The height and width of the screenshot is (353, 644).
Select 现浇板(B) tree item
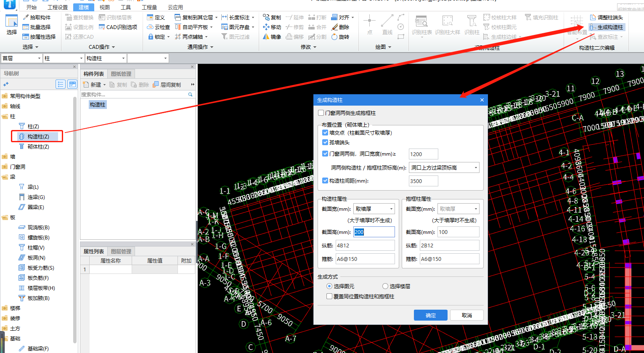(x=34, y=227)
